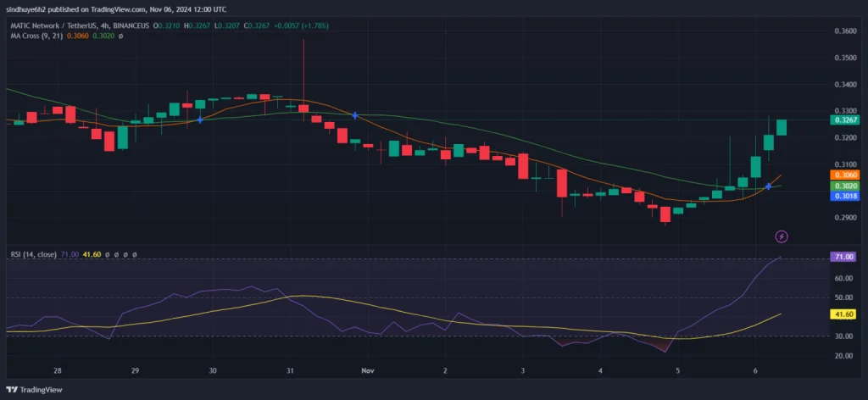Viewport: 868px width, 400px height.
Task: Click the purple lightning bolt icon
Action: click(x=782, y=236)
